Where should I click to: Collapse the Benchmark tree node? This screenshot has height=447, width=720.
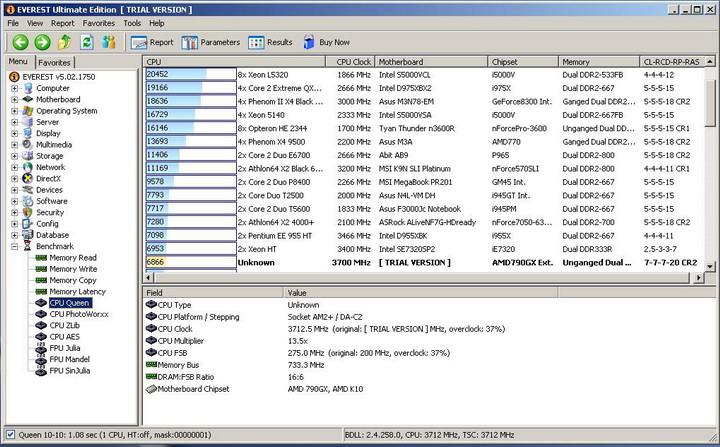click(15, 246)
